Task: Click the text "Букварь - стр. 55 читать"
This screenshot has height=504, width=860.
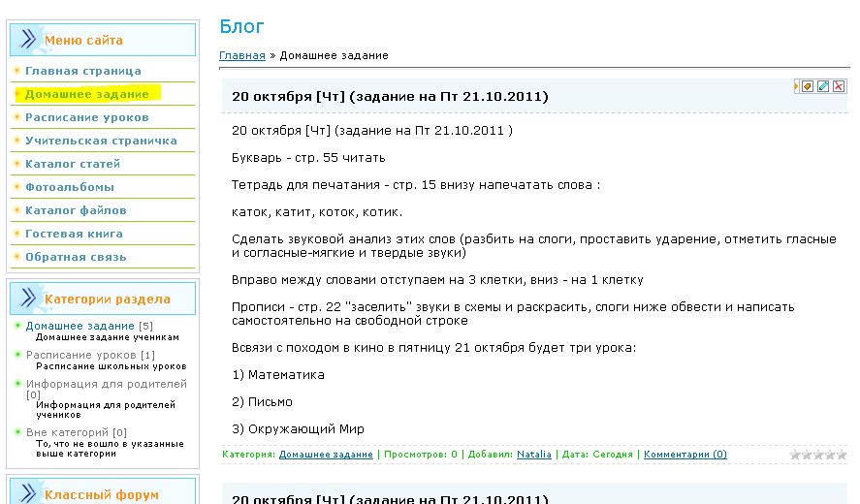Action: [308, 158]
